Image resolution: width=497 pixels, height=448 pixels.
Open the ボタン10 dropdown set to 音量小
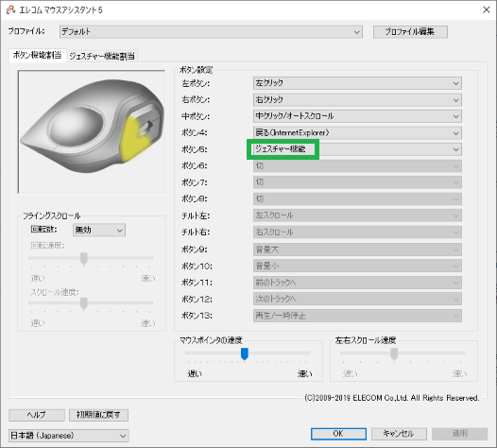click(357, 266)
